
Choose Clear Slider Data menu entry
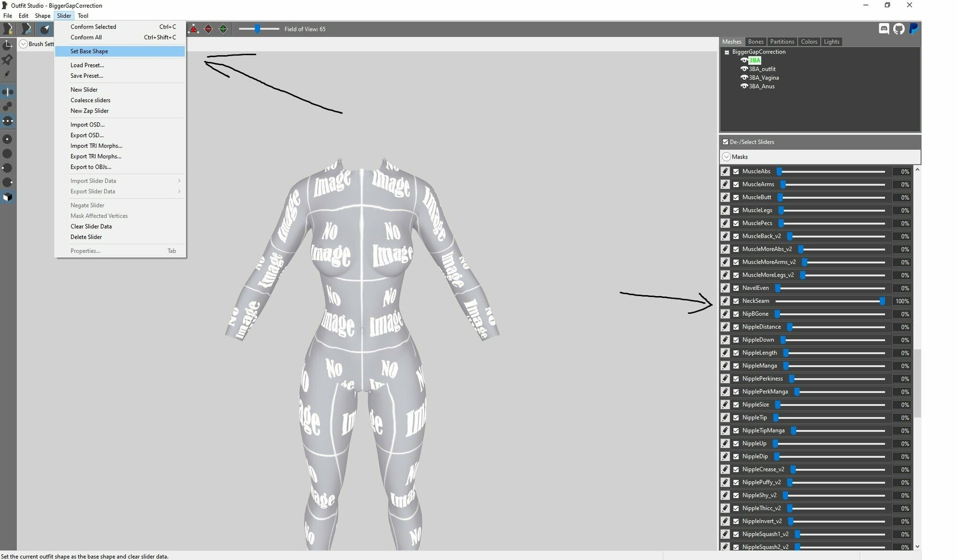(120, 227)
